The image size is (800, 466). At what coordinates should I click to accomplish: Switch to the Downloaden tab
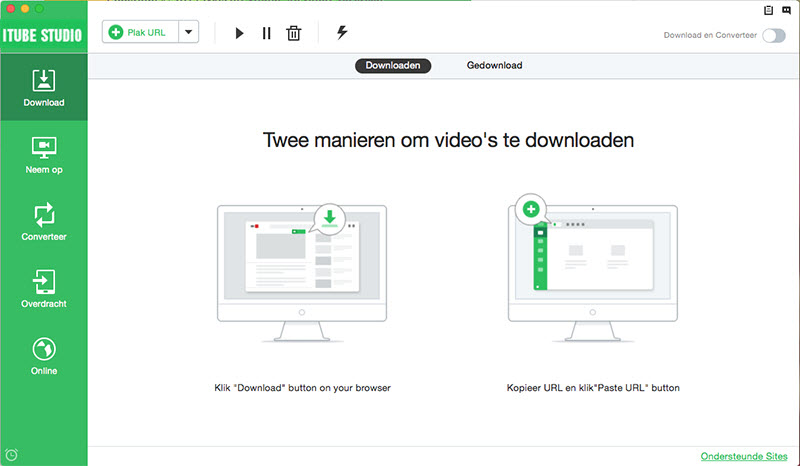point(393,65)
